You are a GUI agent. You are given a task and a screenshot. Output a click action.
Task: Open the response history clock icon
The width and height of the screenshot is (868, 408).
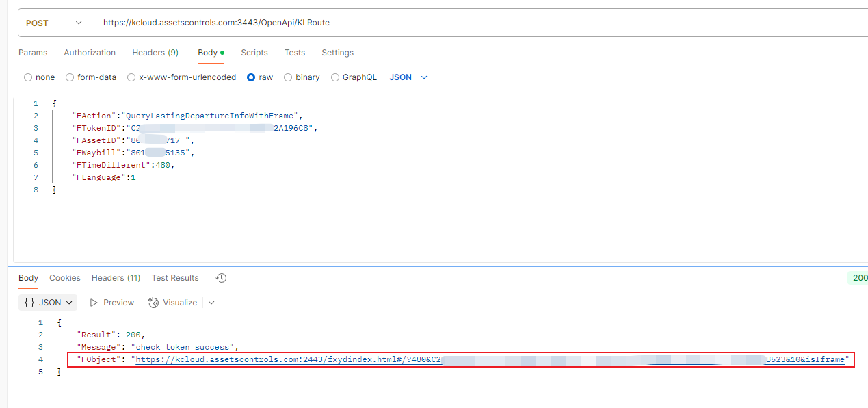click(221, 278)
